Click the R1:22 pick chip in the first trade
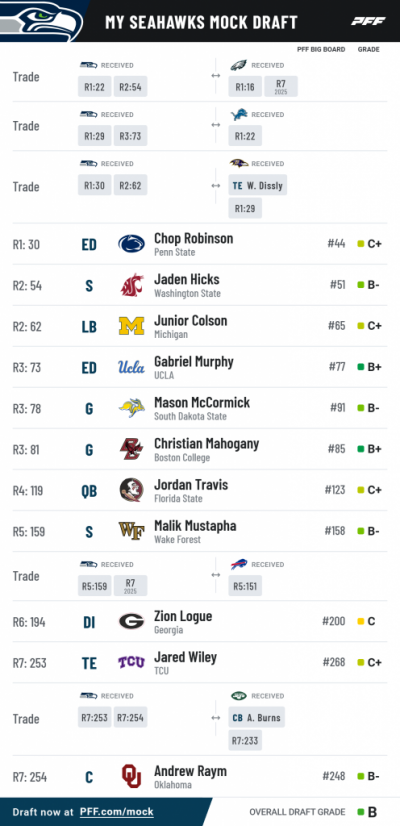400x826 pixels. pyautogui.click(x=94, y=86)
